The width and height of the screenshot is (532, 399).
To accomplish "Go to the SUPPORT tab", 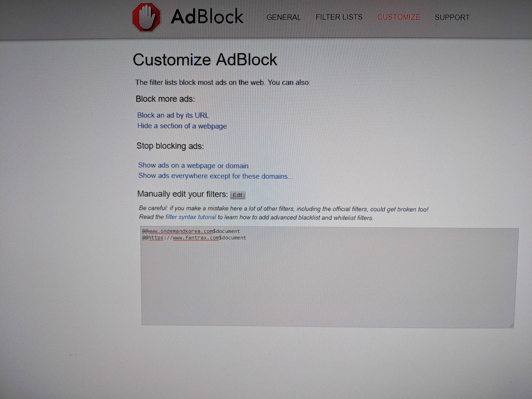I will coord(452,17).
